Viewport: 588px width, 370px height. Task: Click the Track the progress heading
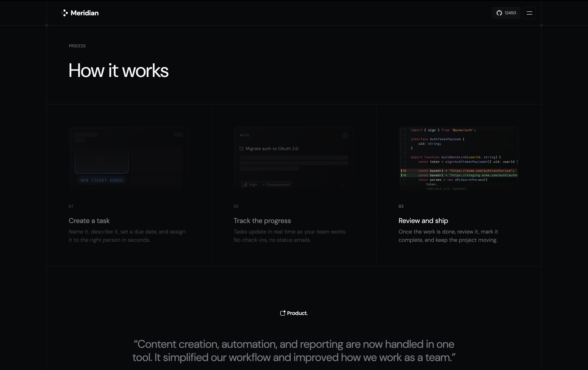coord(262,221)
